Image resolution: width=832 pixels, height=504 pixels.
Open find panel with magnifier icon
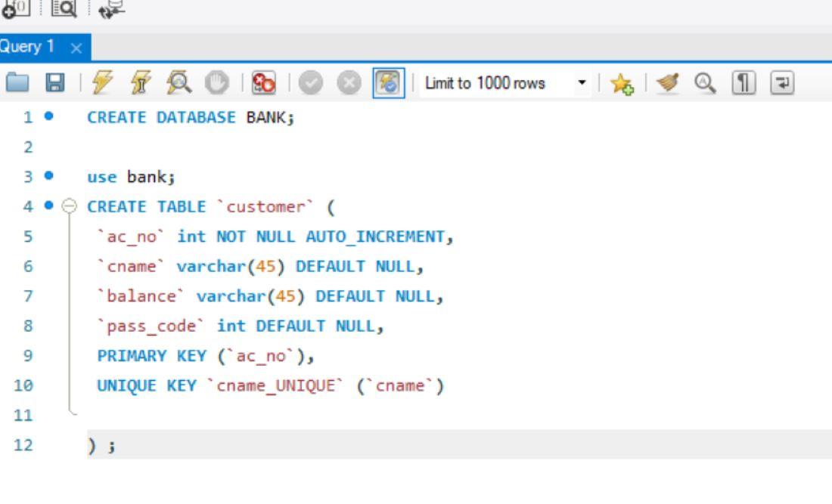point(705,83)
